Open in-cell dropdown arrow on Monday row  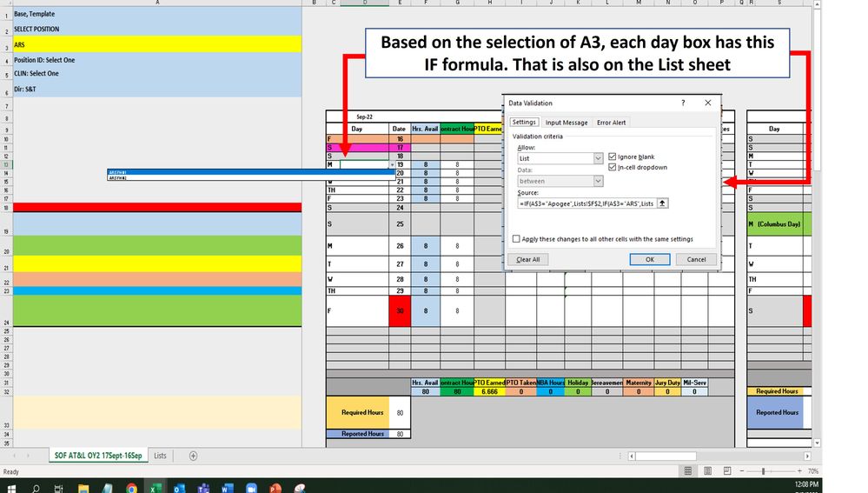[x=392, y=164]
